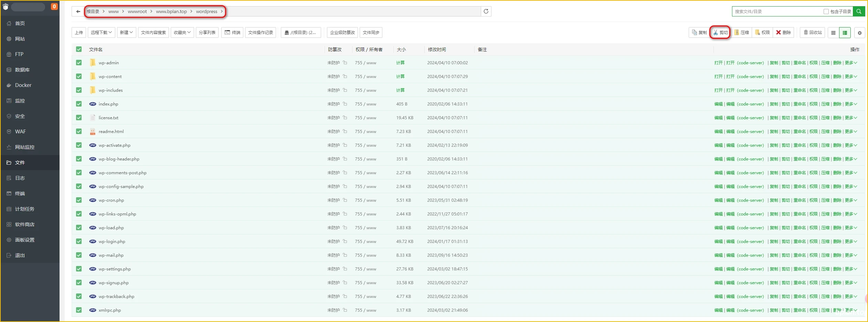This screenshot has width=868, height=322.
Task: Expand 更多 for the license.txt row
Action: (x=851, y=118)
